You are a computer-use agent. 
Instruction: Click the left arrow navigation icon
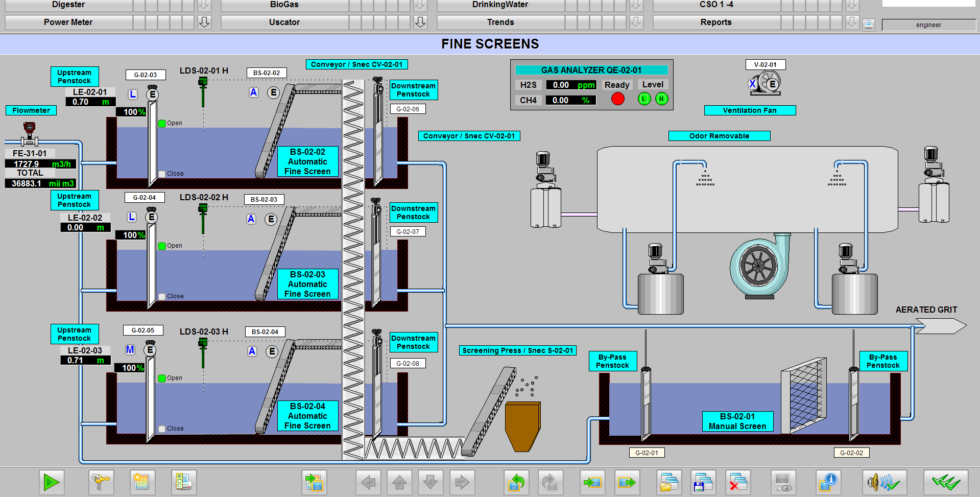368,482
